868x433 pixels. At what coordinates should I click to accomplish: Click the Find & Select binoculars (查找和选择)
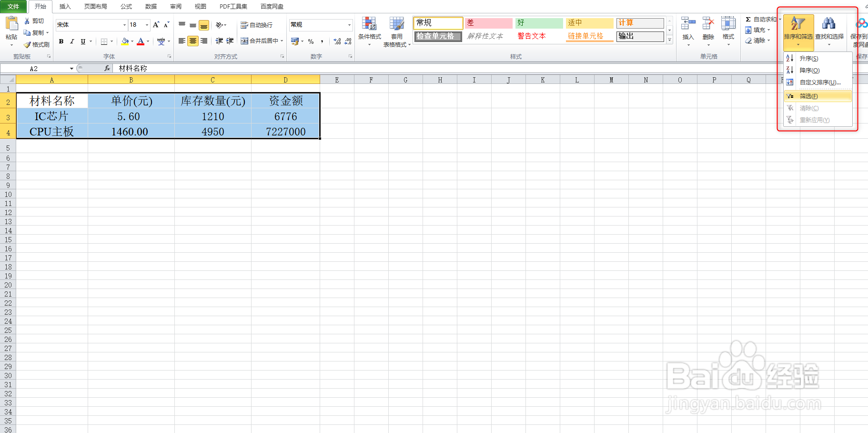click(x=829, y=31)
